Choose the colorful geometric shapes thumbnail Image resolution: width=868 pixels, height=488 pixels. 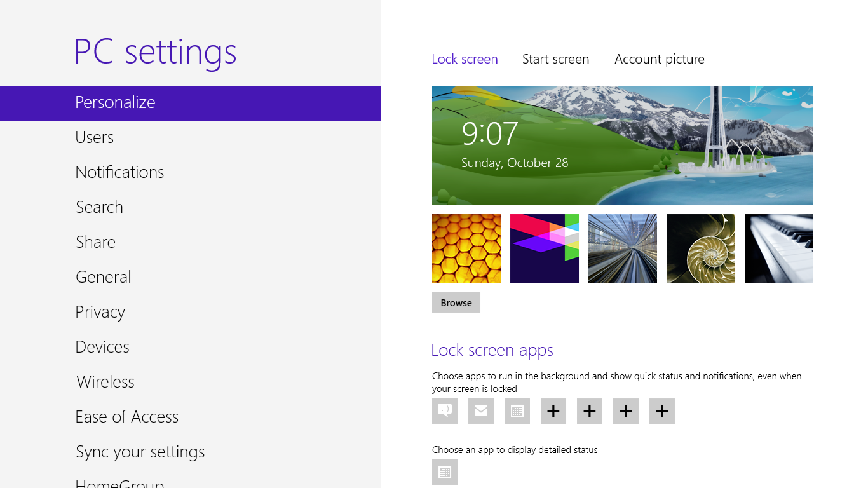[x=545, y=248]
